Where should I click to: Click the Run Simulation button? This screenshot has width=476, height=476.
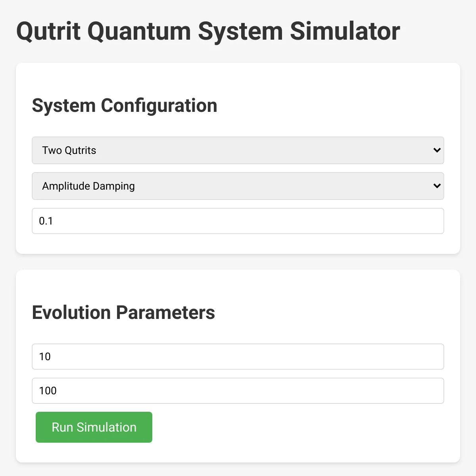pos(94,427)
